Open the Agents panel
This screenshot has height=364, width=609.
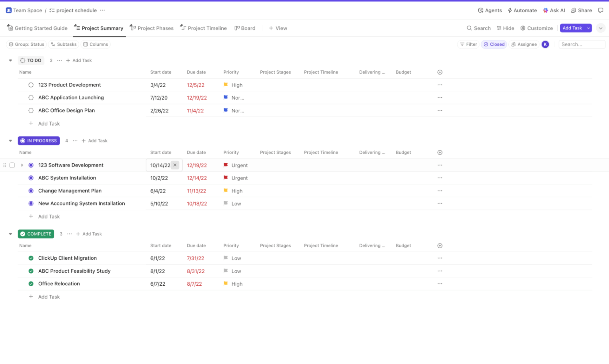coord(489,10)
